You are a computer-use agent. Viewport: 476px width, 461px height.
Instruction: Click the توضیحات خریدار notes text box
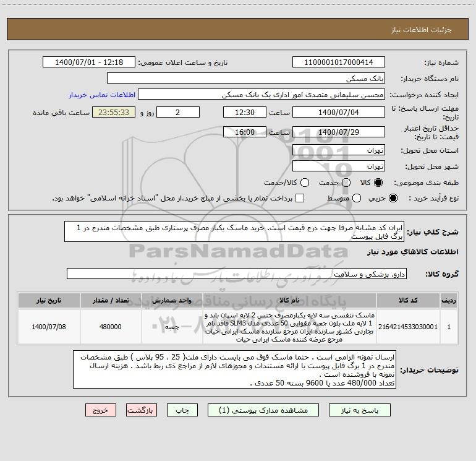[234, 369]
